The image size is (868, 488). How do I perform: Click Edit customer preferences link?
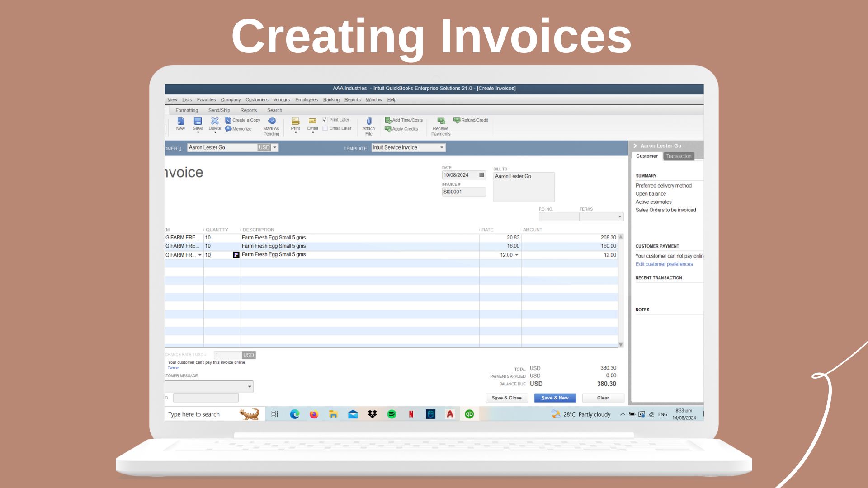pos(664,264)
